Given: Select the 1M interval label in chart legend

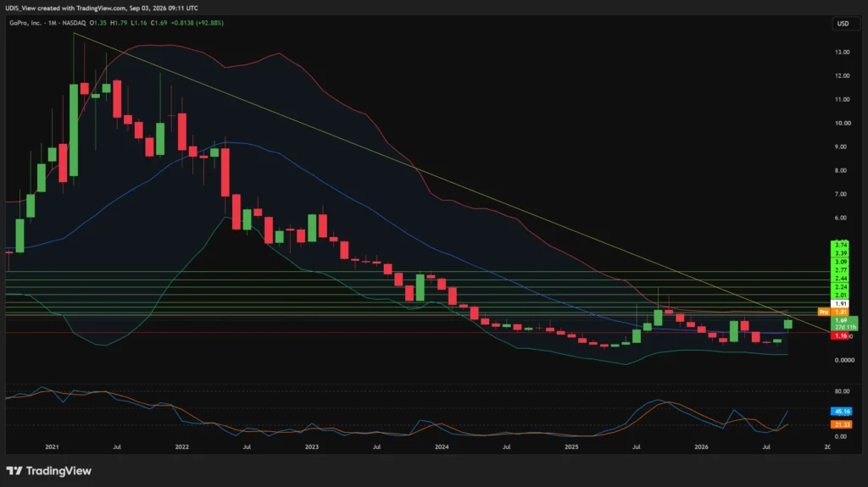Looking at the screenshot, I should [53, 23].
